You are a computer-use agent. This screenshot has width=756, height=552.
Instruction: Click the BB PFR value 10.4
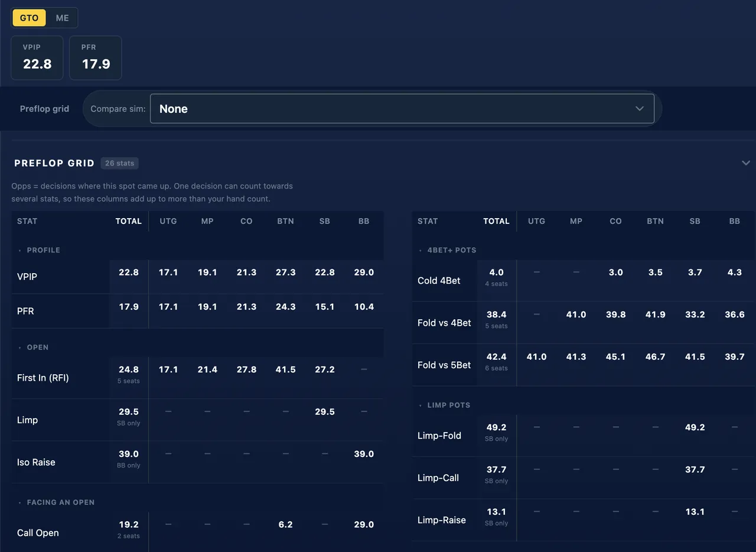point(364,307)
